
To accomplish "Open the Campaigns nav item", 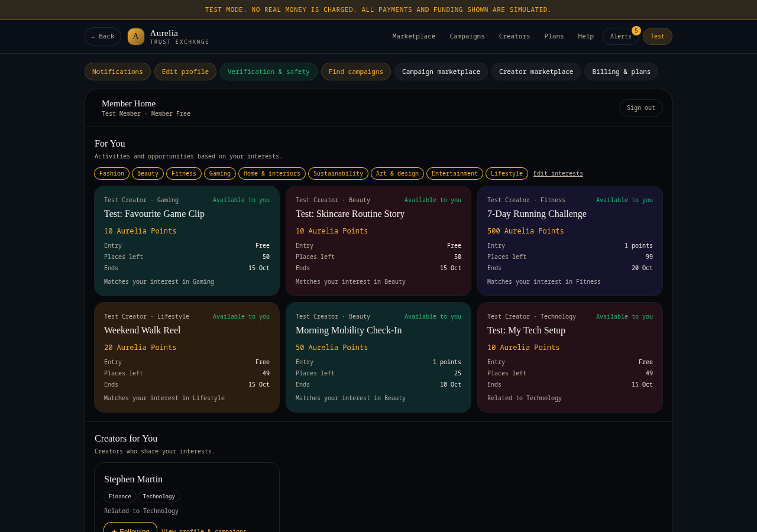I will click(467, 37).
